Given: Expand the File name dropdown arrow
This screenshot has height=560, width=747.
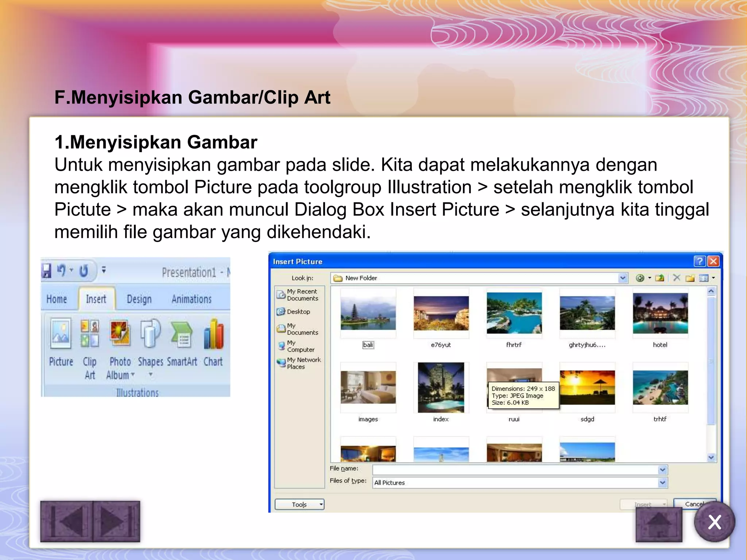Looking at the screenshot, I should click(x=663, y=470).
